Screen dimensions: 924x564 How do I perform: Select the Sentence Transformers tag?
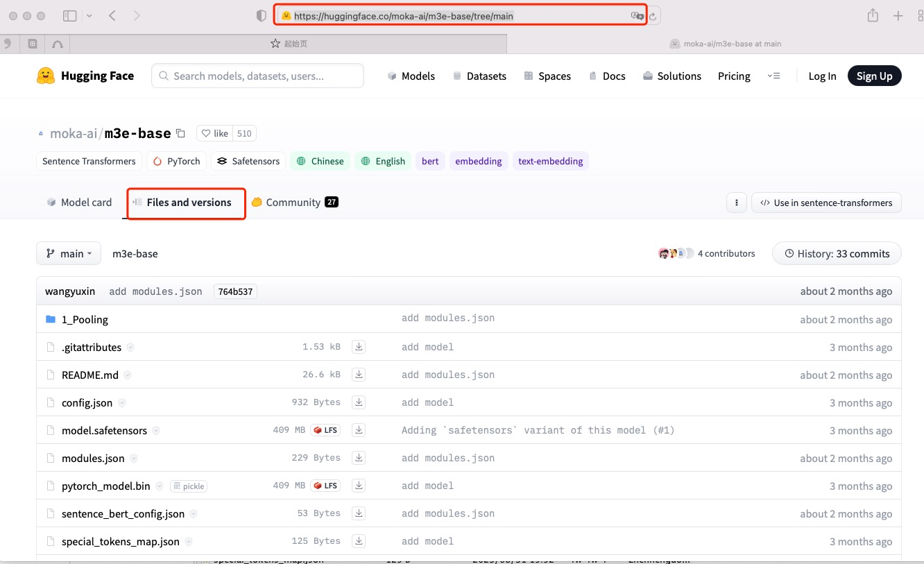click(89, 161)
